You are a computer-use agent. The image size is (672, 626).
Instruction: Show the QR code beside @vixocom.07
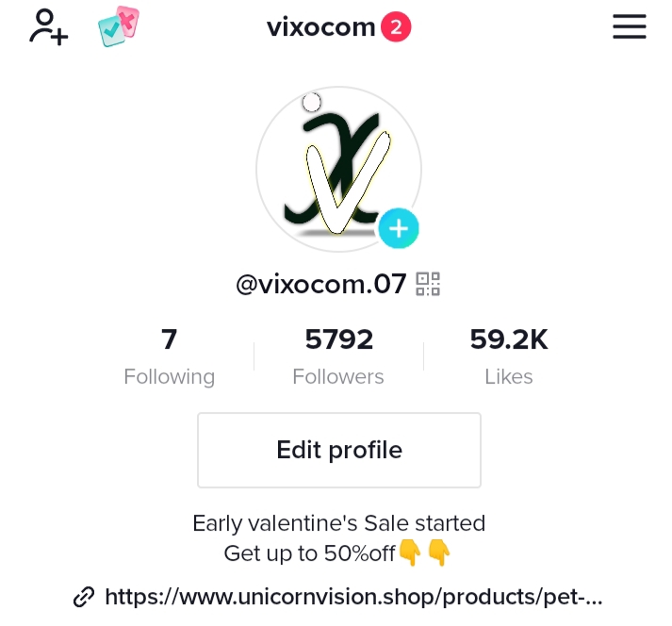click(x=428, y=285)
